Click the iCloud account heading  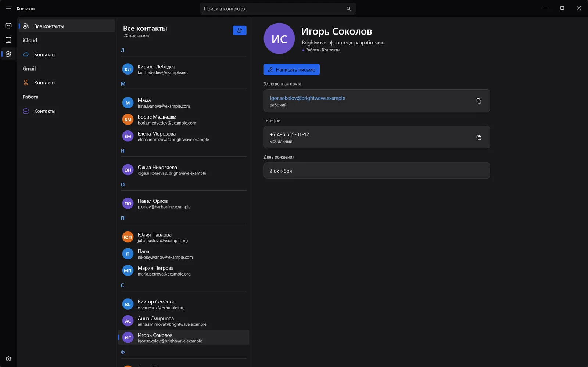pyautogui.click(x=30, y=40)
